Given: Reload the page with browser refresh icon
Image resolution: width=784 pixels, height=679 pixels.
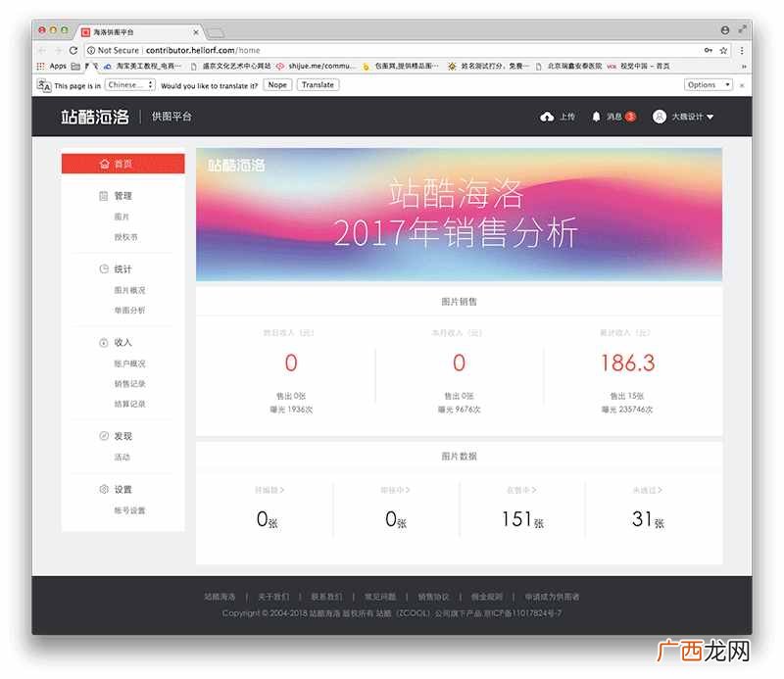Looking at the screenshot, I should click(x=73, y=50).
